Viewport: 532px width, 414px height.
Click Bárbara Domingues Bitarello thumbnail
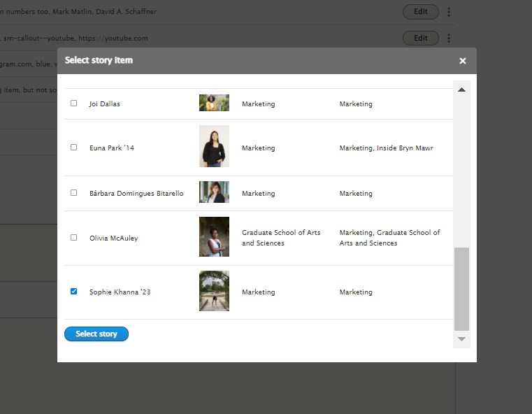click(x=214, y=192)
